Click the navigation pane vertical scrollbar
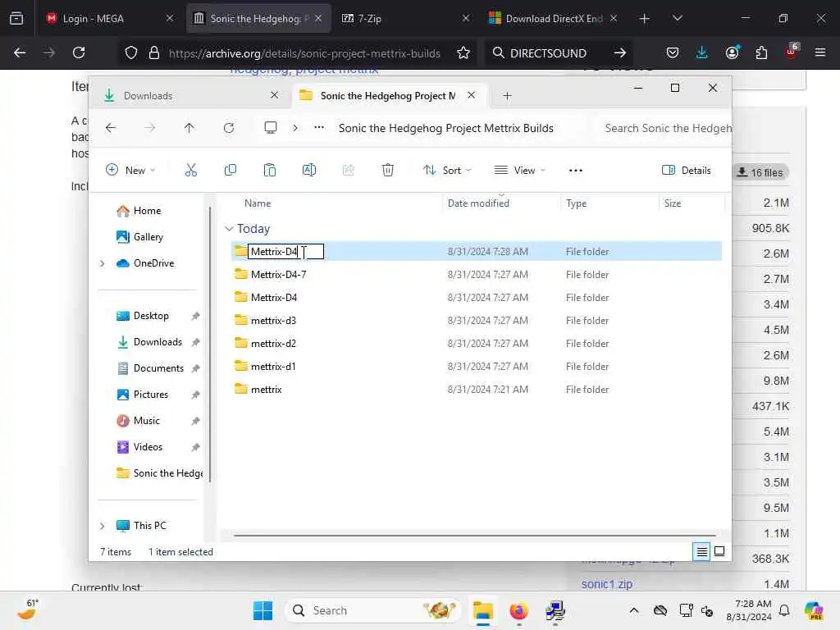 pyautogui.click(x=210, y=344)
